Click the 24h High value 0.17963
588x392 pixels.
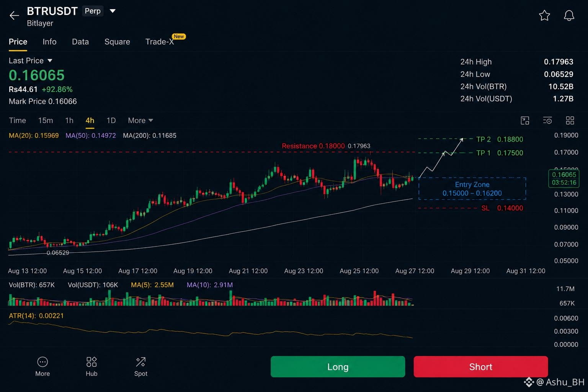coord(559,62)
